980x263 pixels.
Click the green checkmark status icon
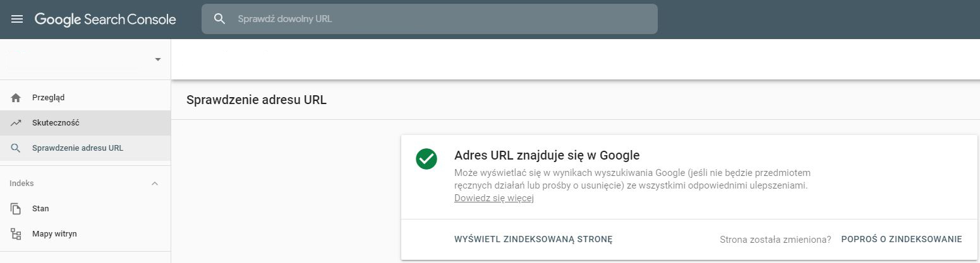point(426,159)
